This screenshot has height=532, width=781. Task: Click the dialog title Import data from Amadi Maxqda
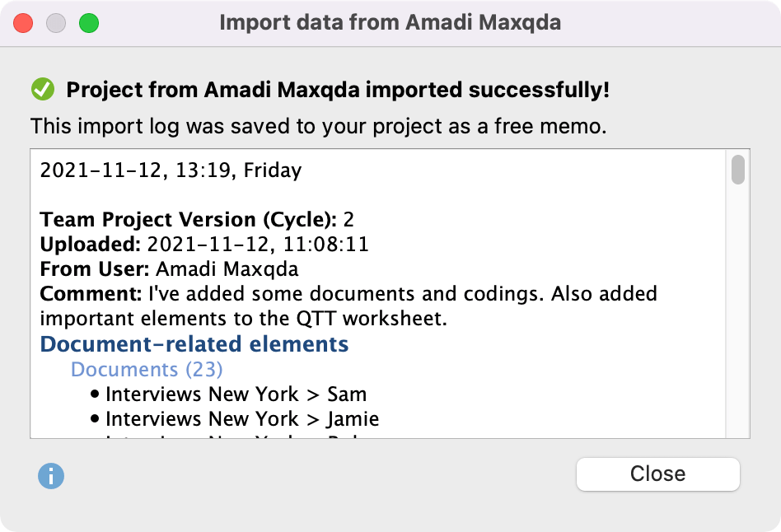(x=390, y=22)
